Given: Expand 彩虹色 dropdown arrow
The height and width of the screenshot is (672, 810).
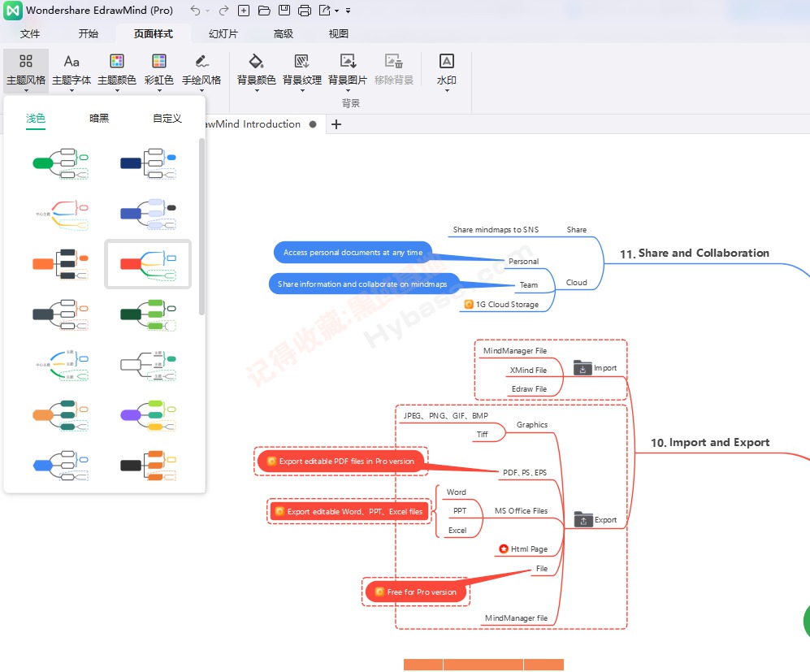Looking at the screenshot, I should tap(159, 91).
